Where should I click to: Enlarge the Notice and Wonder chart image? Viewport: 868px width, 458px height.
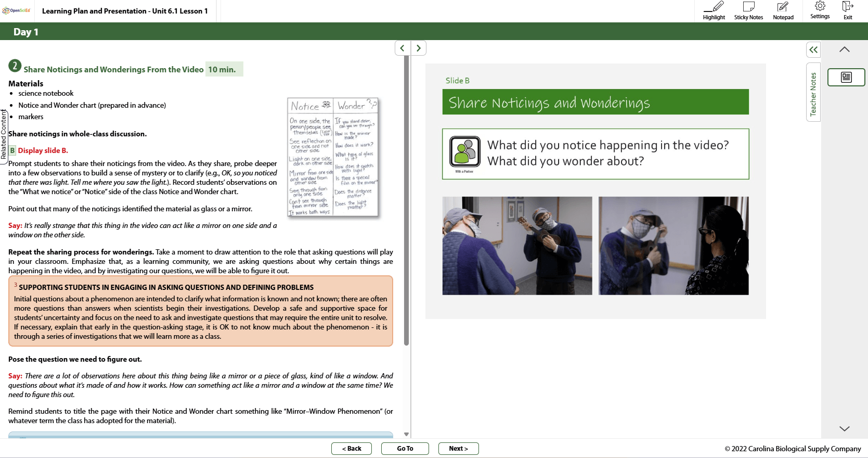[x=333, y=157]
